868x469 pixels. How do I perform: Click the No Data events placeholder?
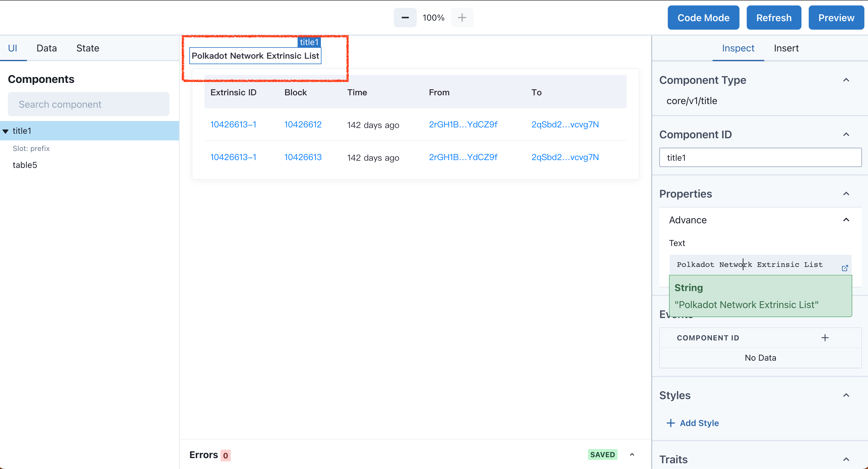(760, 358)
